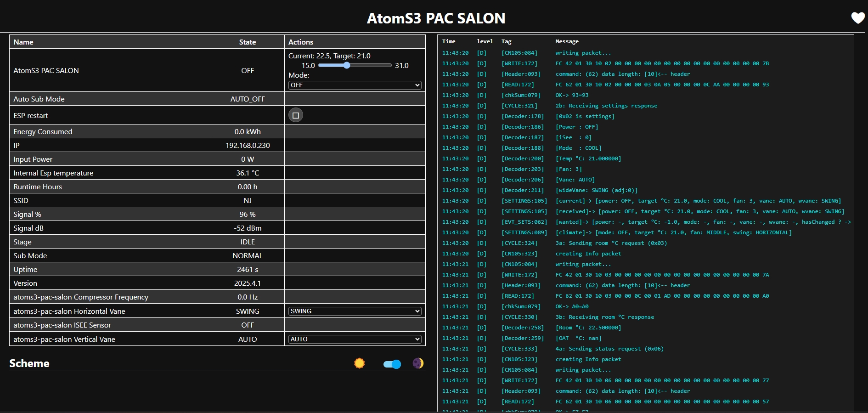This screenshot has width=868, height=413.
Task: Open the Mode dropdown showing OFF
Action: [355, 85]
